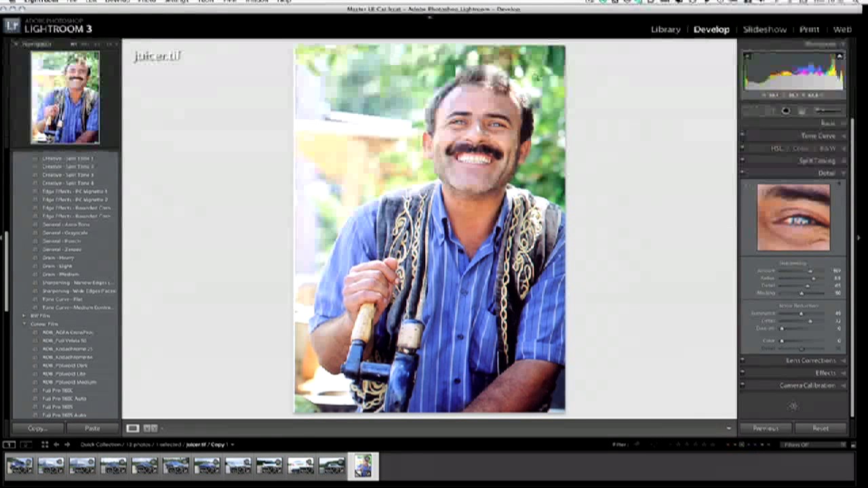This screenshot has width=868, height=488.
Task: Click the Navigator preview image
Action: [x=65, y=97]
